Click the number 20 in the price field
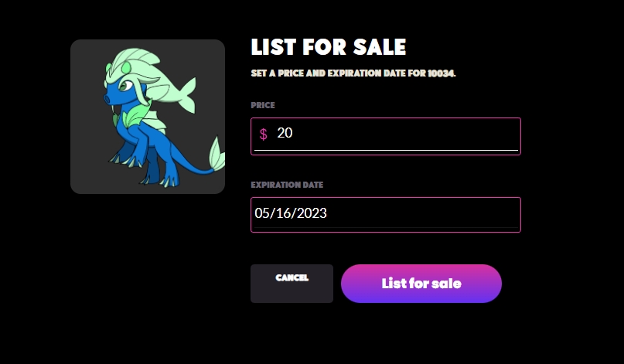 tap(285, 134)
